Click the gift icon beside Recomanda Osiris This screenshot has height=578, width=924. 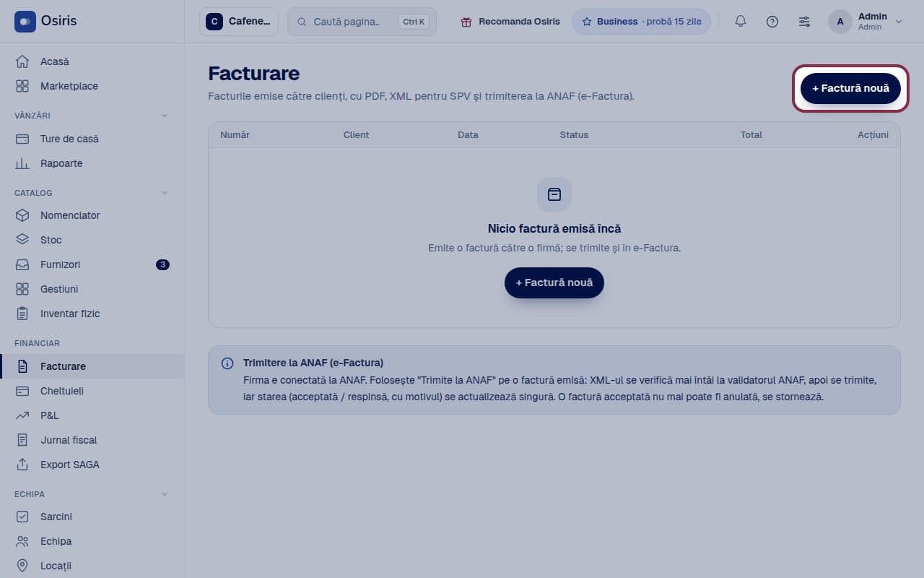click(466, 22)
